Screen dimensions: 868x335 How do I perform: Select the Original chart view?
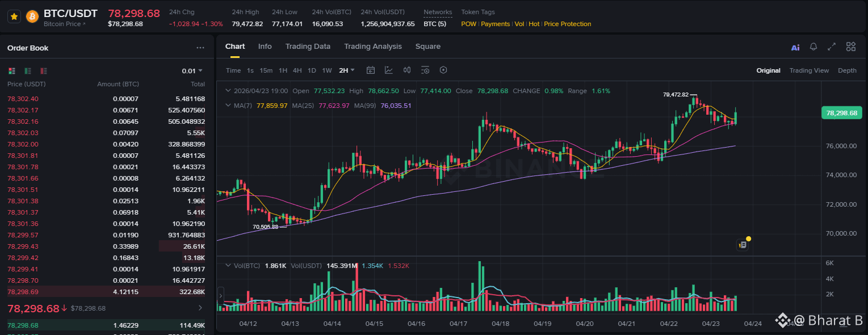coord(768,70)
